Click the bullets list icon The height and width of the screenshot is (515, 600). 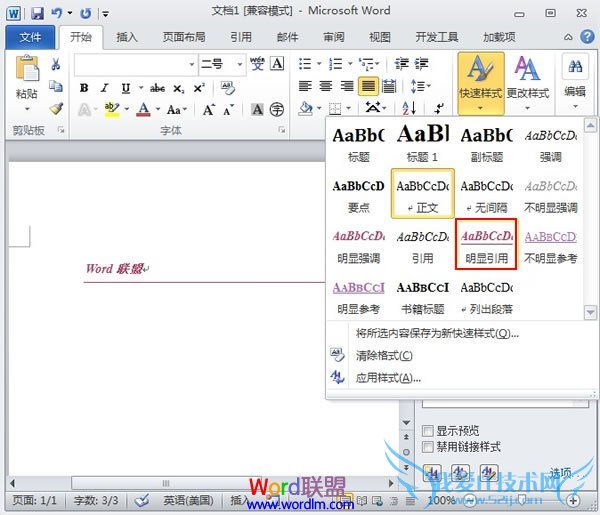click(305, 64)
